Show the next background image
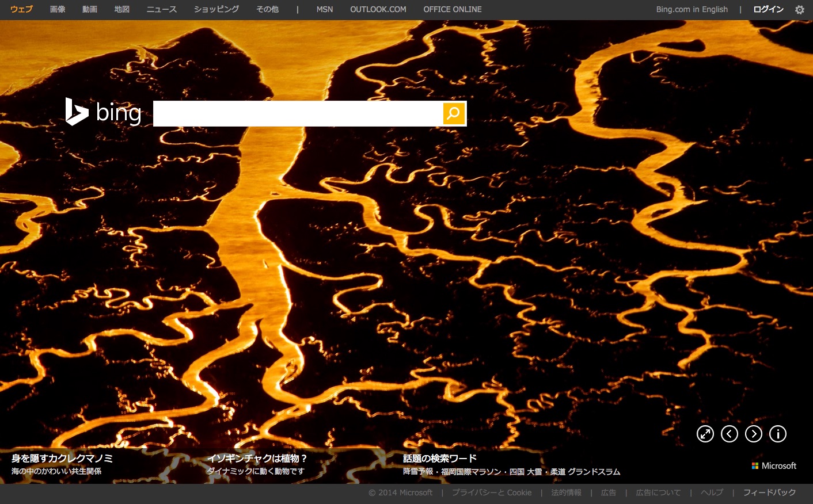Screen dimensions: 813x504 tap(753, 434)
